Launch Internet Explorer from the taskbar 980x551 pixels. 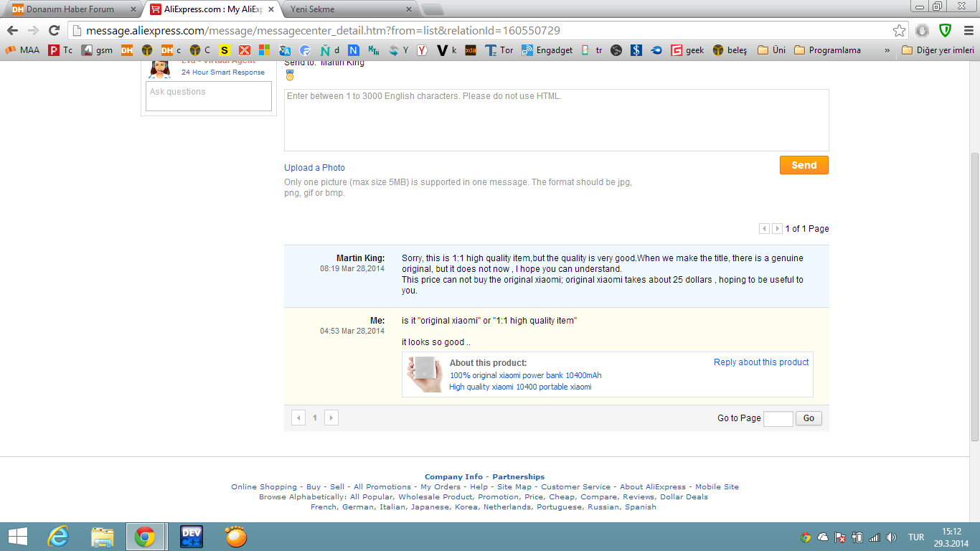click(x=57, y=537)
